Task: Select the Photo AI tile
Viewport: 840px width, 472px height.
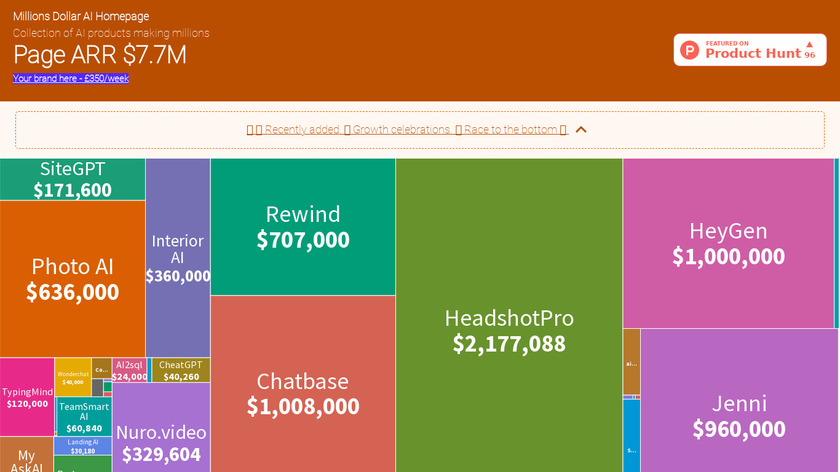Action: (x=72, y=279)
